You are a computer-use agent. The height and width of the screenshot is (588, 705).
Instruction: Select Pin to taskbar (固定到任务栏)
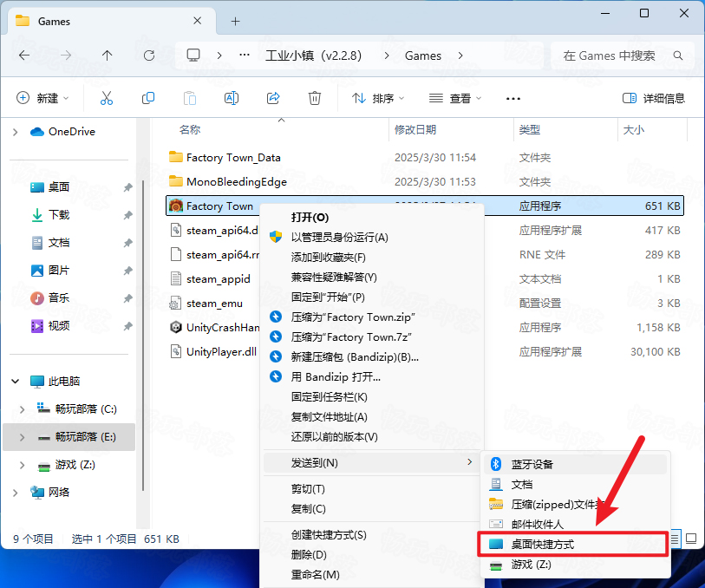click(x=373, y=397)
